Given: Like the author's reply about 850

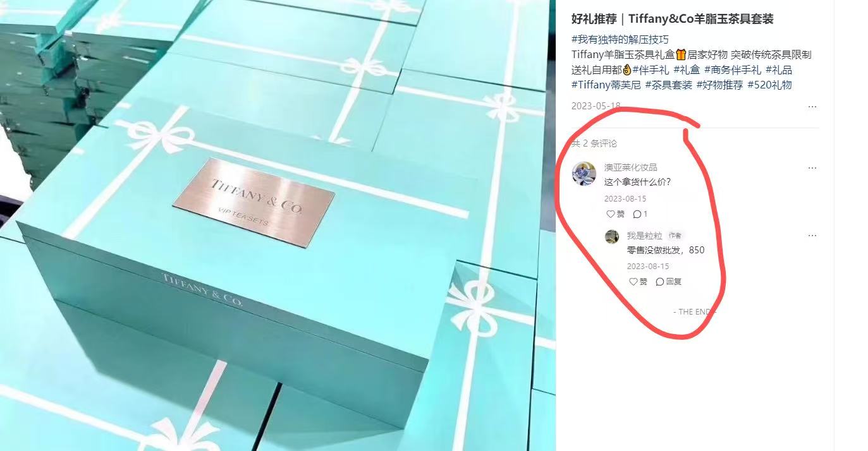Looking at the screenshot, I should tap(638, 282).
